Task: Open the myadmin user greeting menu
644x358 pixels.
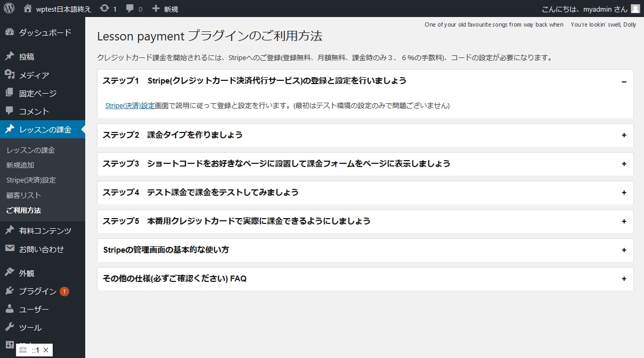Action: (x=584, y=9)
